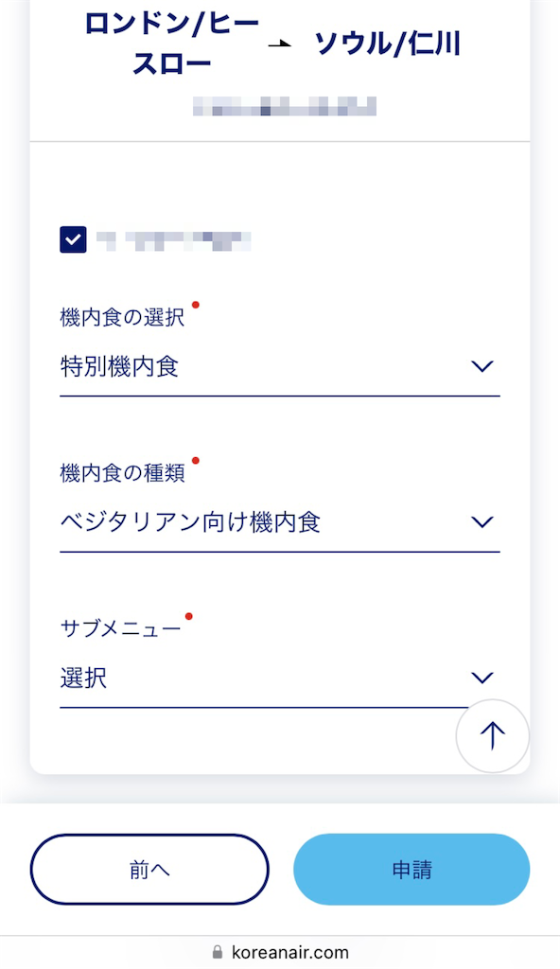Click the scroll-to-top arrow button
Image resolution: width=560 pixels, height=969 pixels.
click(493, 736)
